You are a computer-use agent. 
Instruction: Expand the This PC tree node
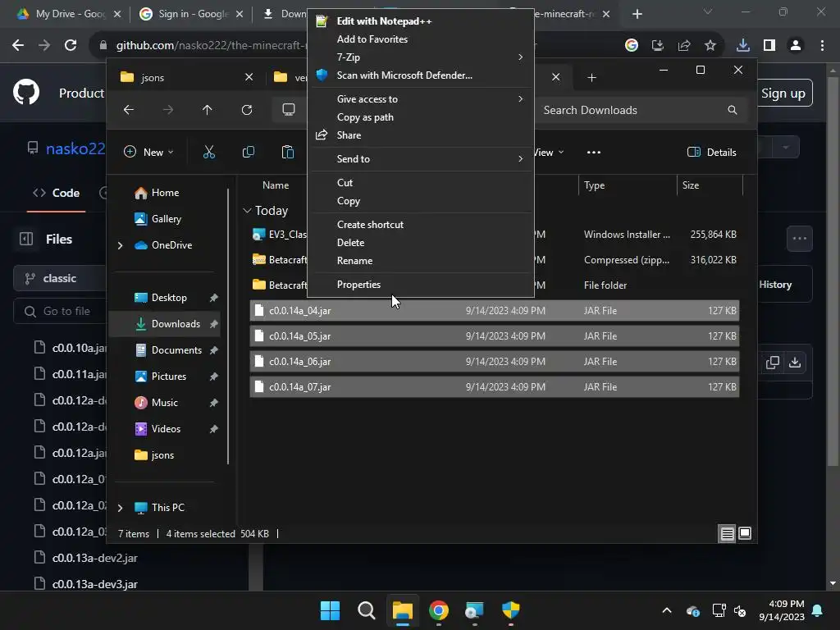(x=120, y=507)
